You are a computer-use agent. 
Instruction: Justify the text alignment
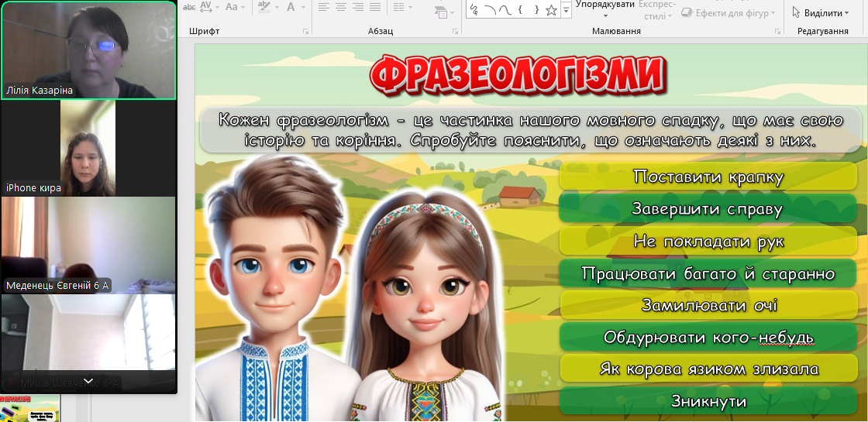(375, 7)
